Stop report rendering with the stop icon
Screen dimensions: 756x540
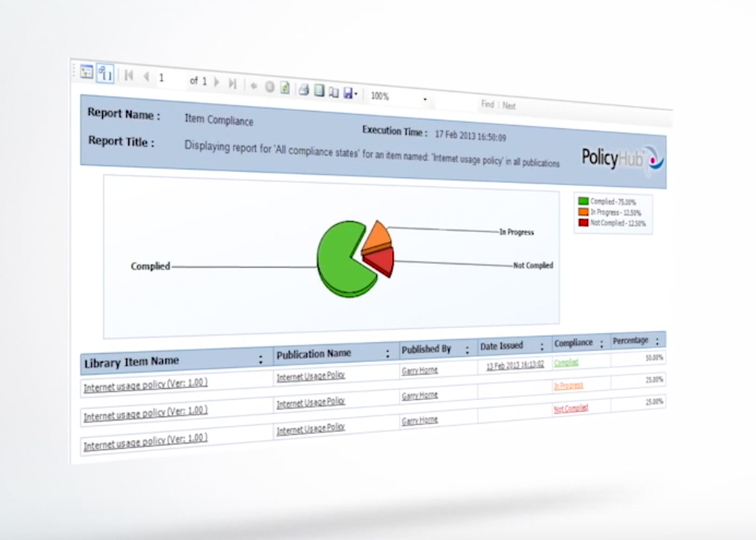pyautogui.click(x=269, y=87)
